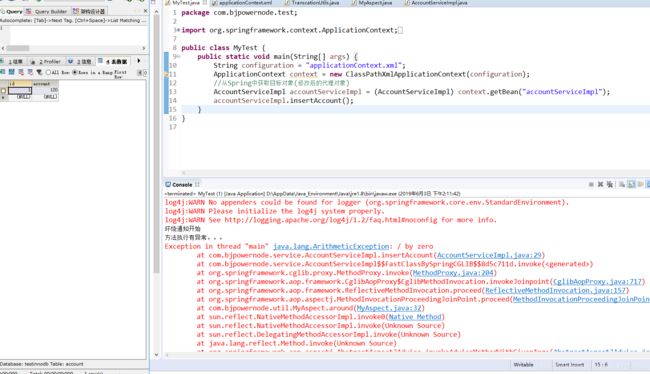This screenshot has width=650, height=374.
Task: Switch to the Query tab
Action: pos(12,12)
